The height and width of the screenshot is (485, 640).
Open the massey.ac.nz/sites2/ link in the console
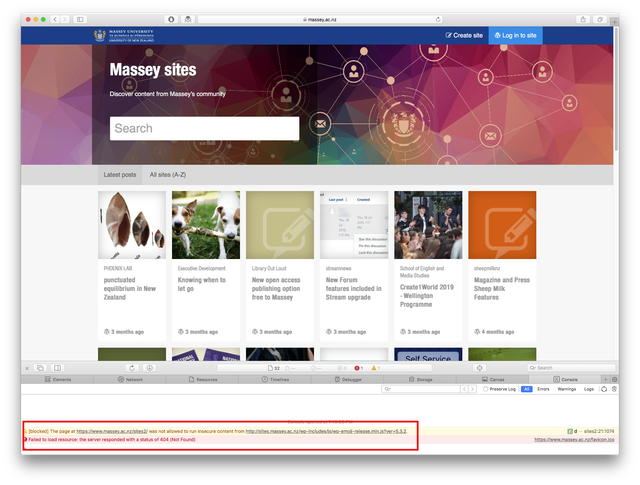(x=112, y=431)
